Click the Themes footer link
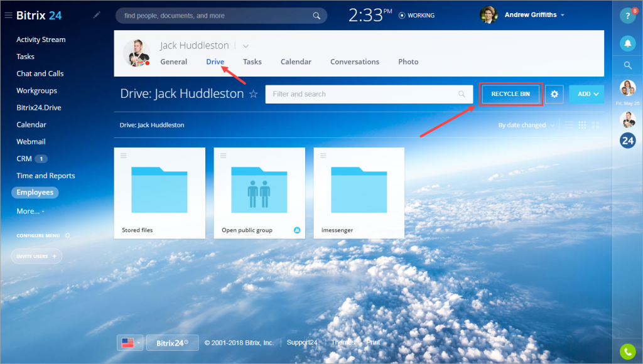This screenshot has height=364, width=643. click(x=343, y=342)
